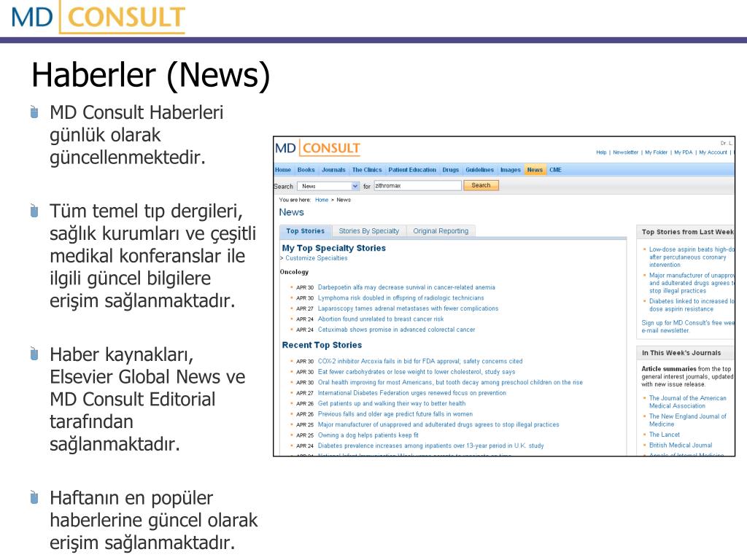Switch to Original Reporting tab
747x560 pixels.
(x=441, y=231)
